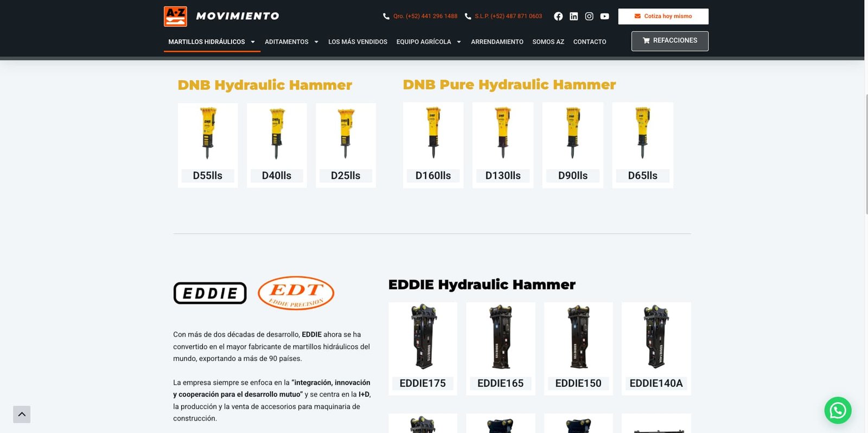Screen dimensions: 868x433
Task: Open the Refacciones cart button
Action: [x=669, y=41]
